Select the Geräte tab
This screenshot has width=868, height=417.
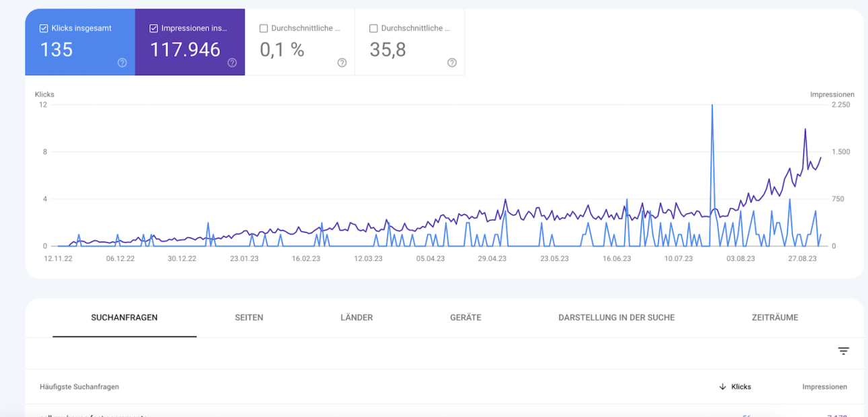pos(466,317)
